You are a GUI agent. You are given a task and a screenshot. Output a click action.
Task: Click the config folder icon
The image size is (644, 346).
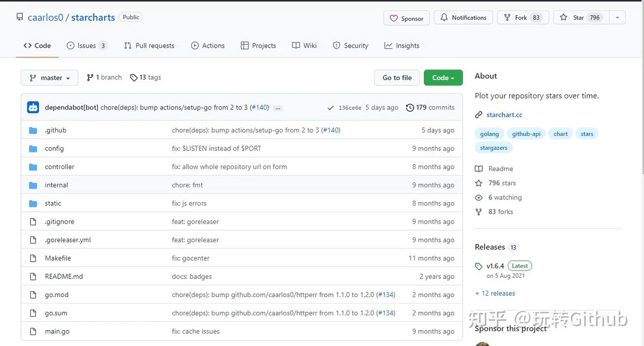click(33, 148)
